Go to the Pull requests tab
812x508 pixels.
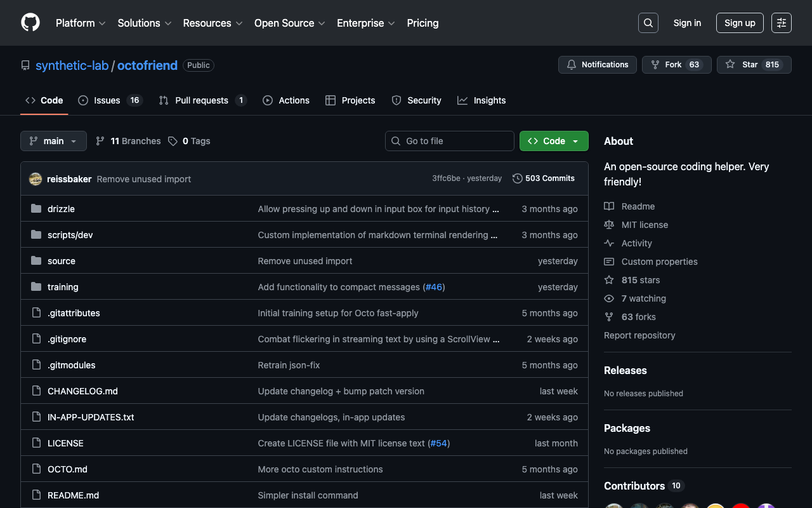[202, 100]
